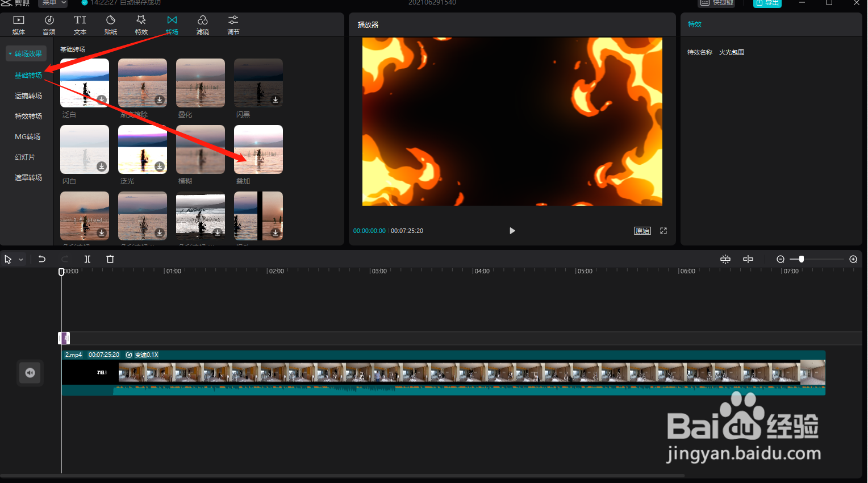The image size is (868, 483).
Task: Open the 快捷键 shortcuts button
Action: coord(717,3)
